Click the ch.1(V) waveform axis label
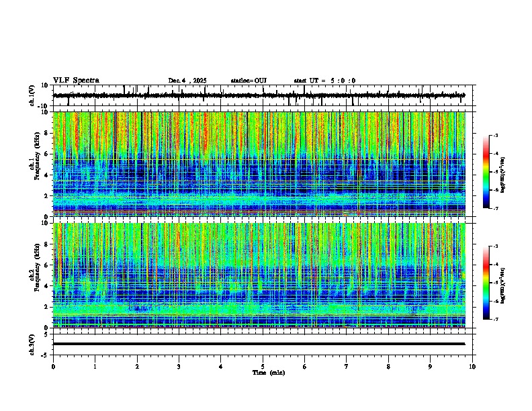Viewport: 532px width, 411px height. point(32,95)
